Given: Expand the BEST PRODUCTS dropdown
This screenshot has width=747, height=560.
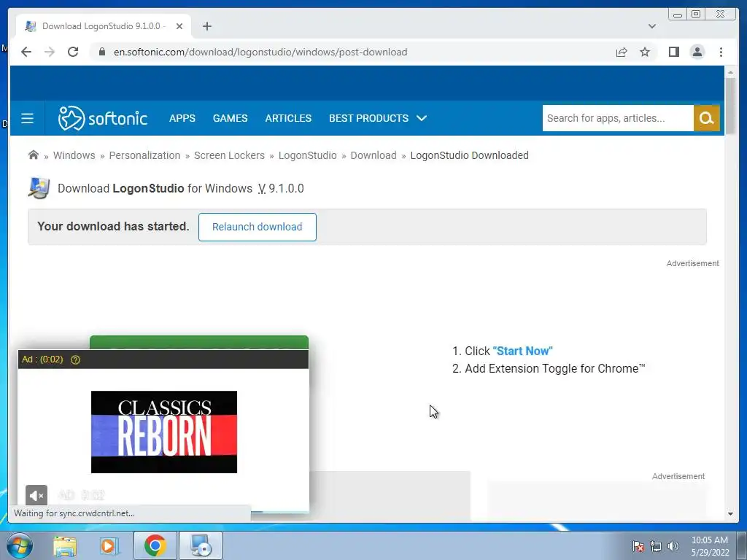Looking at the screenshot, I should coord(378,118).
